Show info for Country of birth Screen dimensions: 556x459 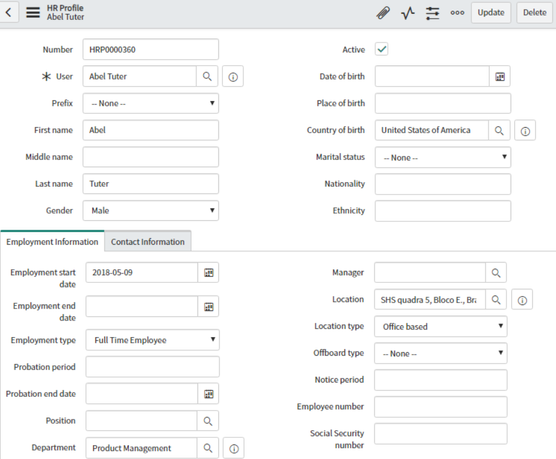pyautogui.click(x=525, y=131)
